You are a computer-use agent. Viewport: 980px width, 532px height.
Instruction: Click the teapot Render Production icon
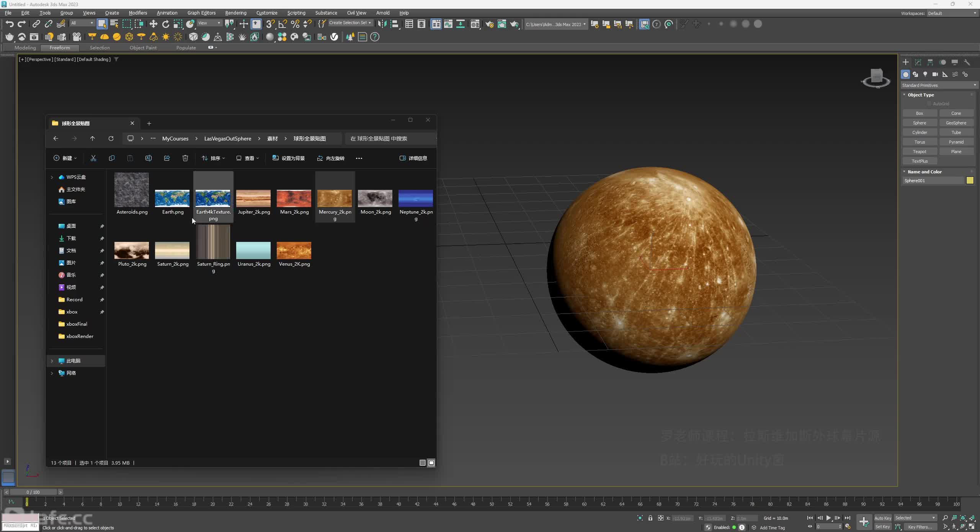(x=514, y=24)
